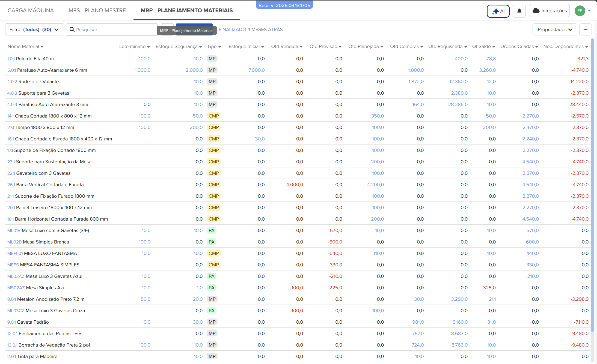Switch to the MPS - Plano Mestre tab
Image resolution: width=597 pixels, height=364 pixels.
97,10
